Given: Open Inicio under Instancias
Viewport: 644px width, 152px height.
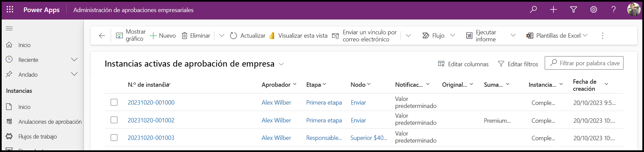Looking at the screenshot, I should point(18,107).
